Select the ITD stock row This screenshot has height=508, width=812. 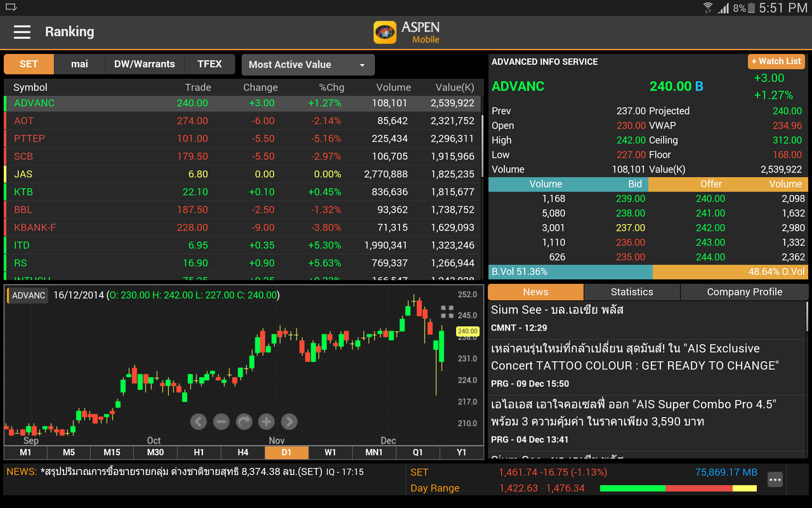pos(242,246)
